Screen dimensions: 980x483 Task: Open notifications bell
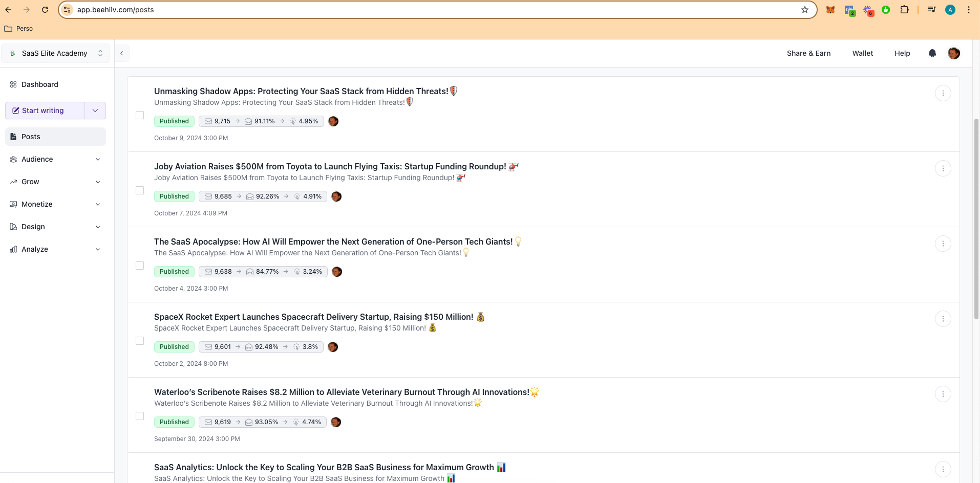point(932,53)
